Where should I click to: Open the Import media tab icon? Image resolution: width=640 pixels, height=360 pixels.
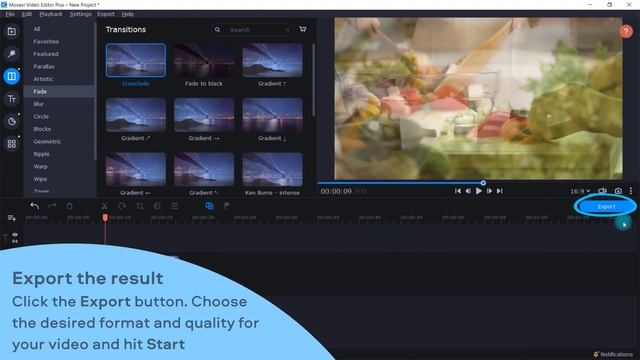point(11,31)
